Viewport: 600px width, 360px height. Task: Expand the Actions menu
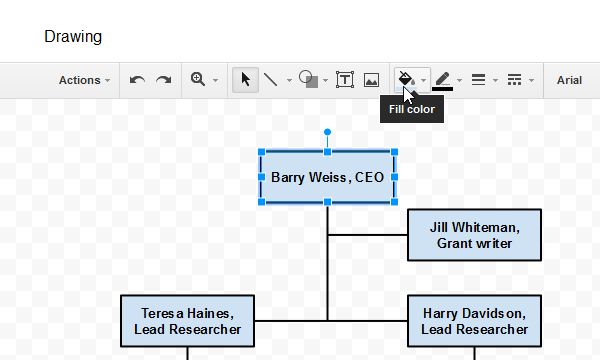pos(84,80)
